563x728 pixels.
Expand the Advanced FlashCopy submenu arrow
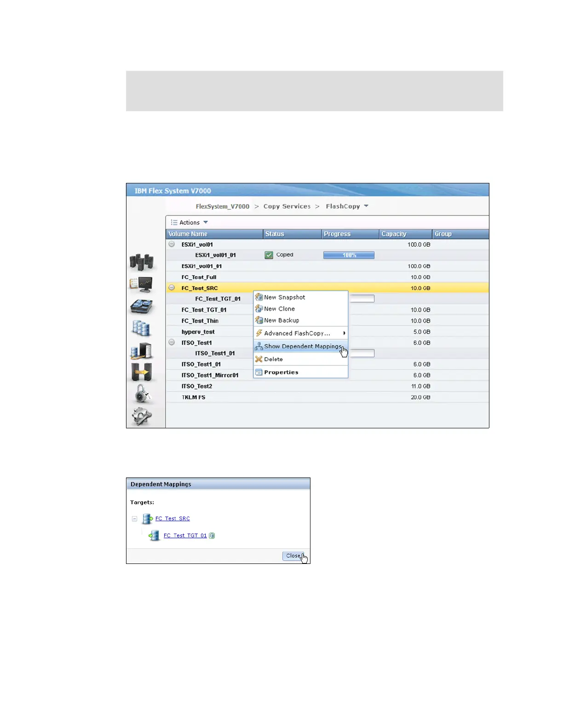point(344,333)
